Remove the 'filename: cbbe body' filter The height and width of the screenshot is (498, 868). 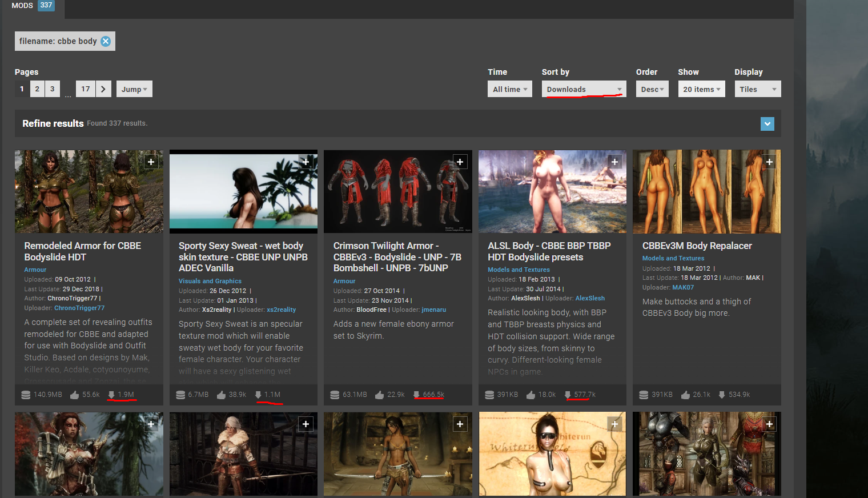[x=106, y=41]
